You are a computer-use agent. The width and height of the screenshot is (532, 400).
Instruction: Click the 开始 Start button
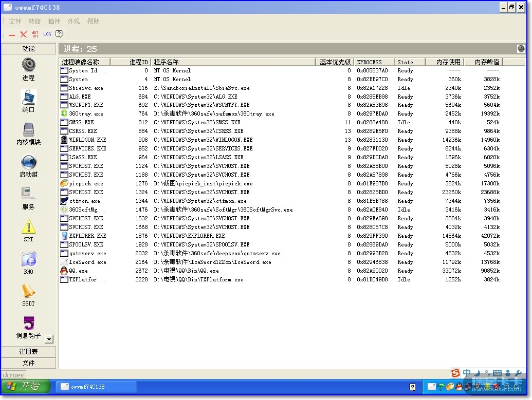(26, 387)
